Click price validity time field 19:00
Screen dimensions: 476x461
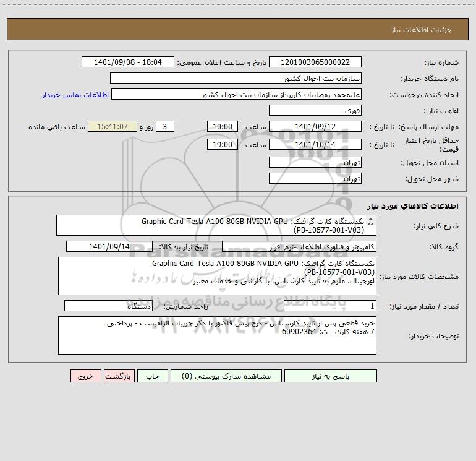click(x=222, y=144)
